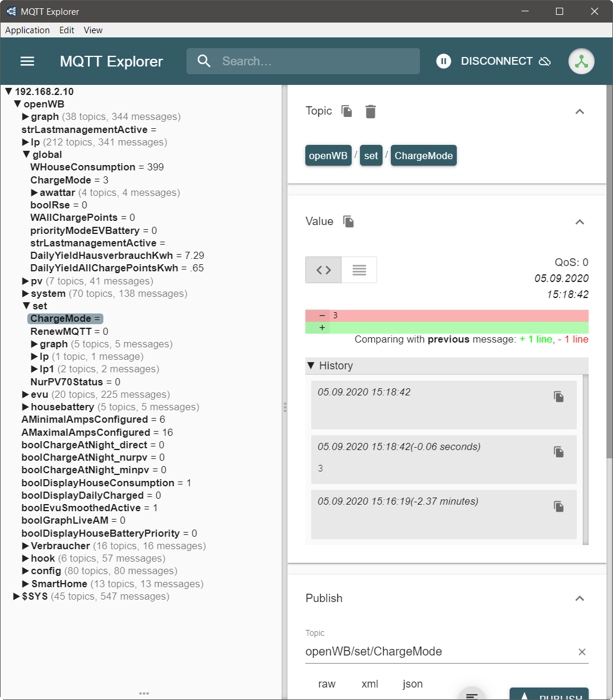Image resolution: width=613 pixels, height=700 pixels.
Task: Expand the hook node
Action: click(x=26, y=558)
